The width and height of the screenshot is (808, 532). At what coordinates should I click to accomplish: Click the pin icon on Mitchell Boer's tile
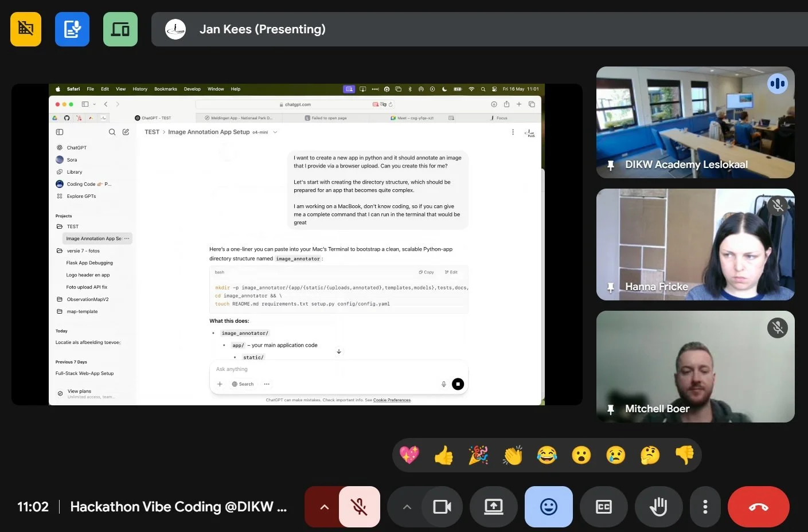click(x=611, y=409)
